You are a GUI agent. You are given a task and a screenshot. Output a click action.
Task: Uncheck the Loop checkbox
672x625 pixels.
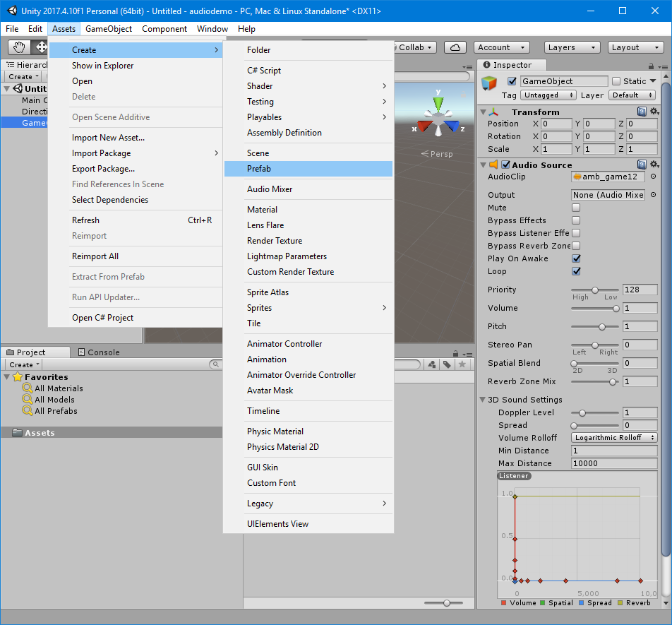[576, 271]
